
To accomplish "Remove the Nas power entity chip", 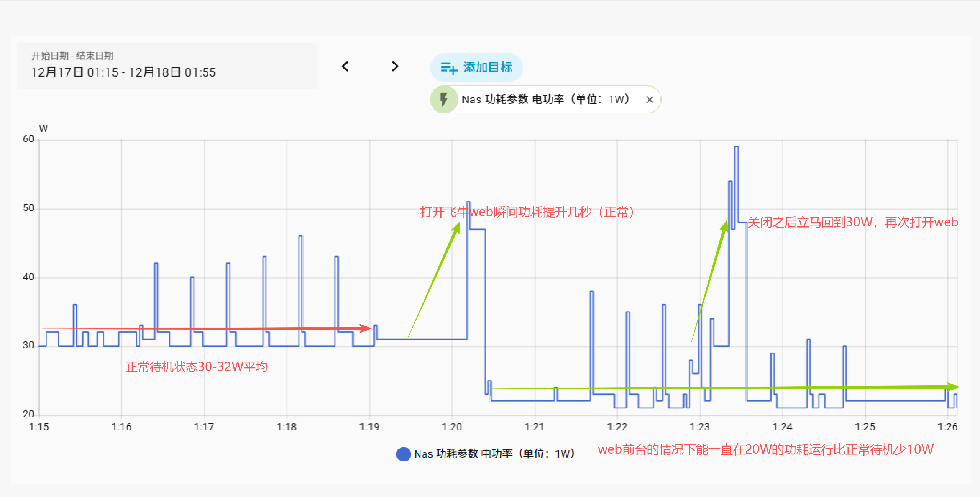I will point(650,100).
